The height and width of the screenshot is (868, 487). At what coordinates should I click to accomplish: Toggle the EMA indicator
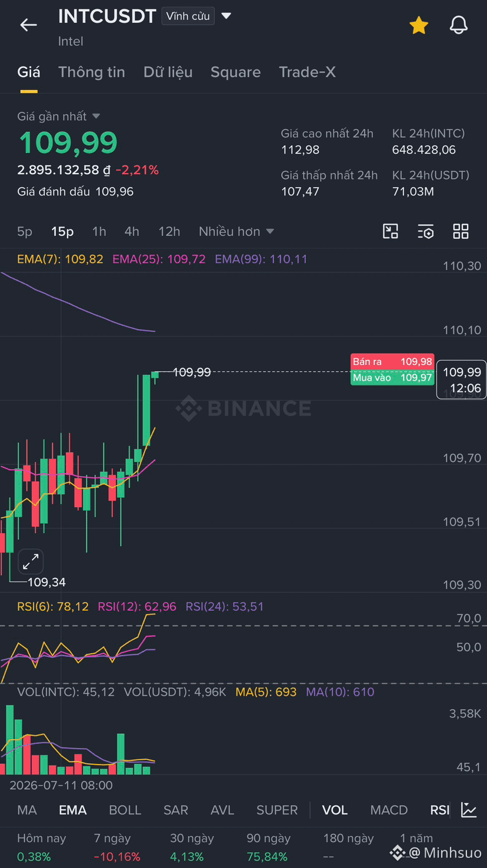(73, 810)
